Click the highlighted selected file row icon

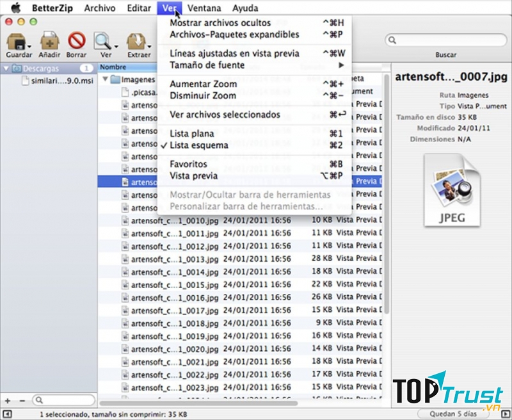[125, 182]
